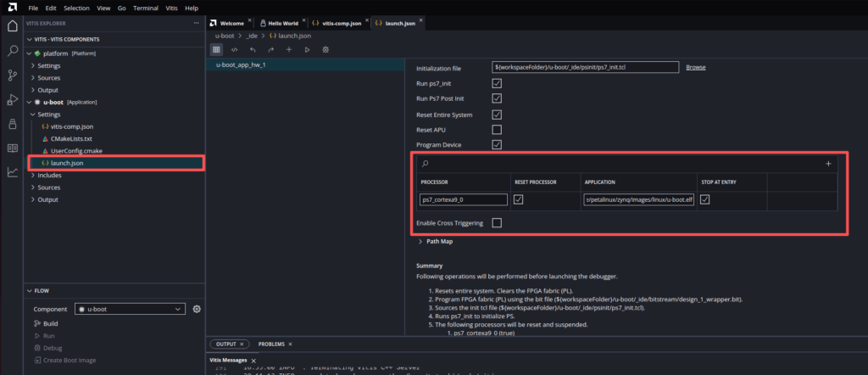Click Build in the Flow panel
The image size is (868, 375).
click(x=50, y=323)
